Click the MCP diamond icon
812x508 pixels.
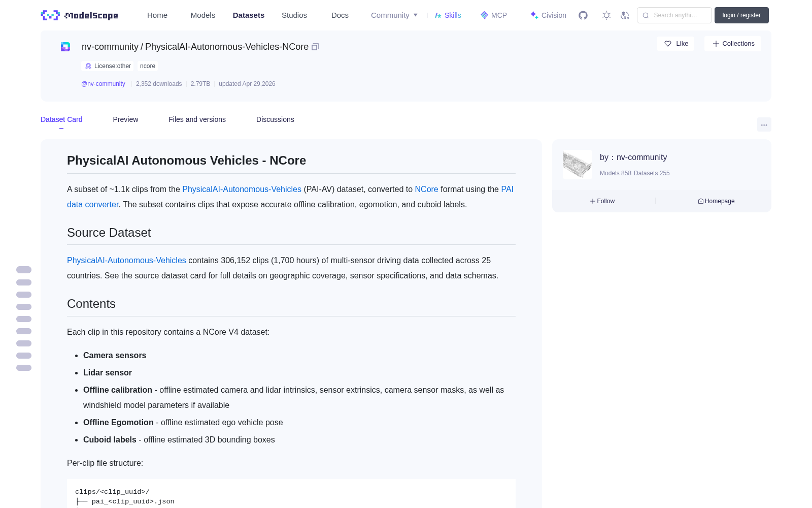coord(484,15)
